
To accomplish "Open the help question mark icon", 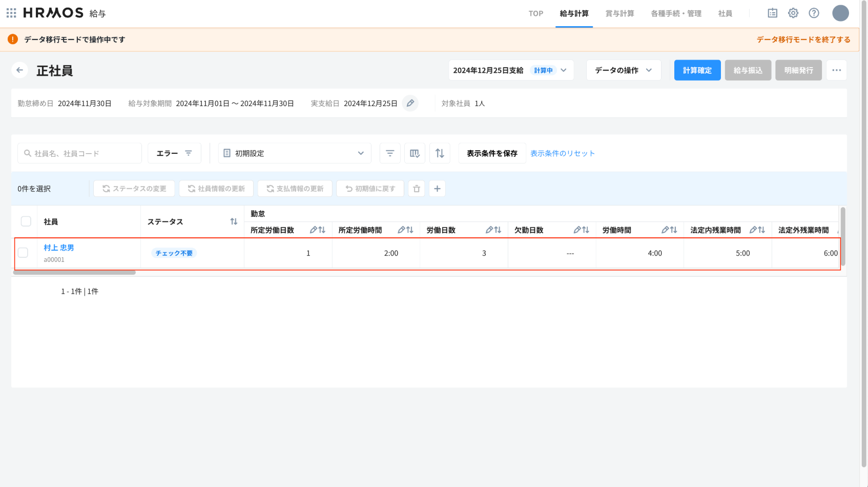I will tap(814, 13).
